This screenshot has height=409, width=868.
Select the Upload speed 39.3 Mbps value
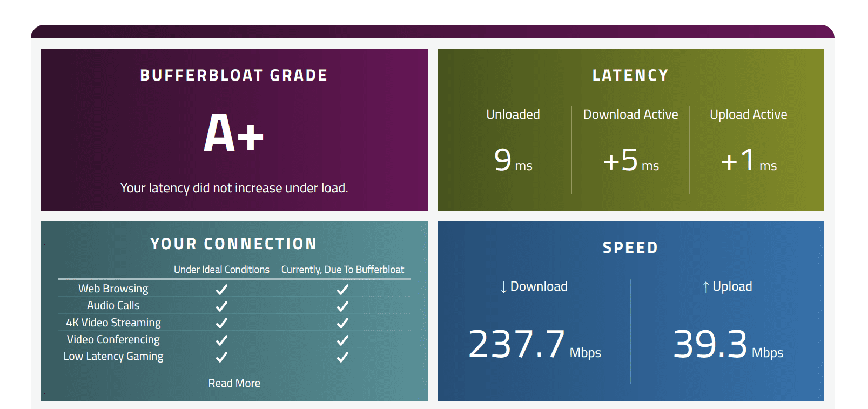[x=728, y=345]
